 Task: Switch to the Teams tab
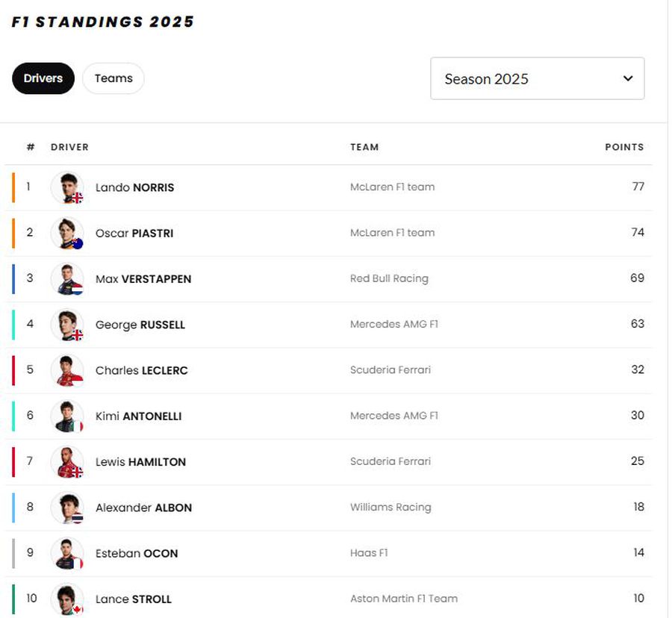tap(113, 78)
